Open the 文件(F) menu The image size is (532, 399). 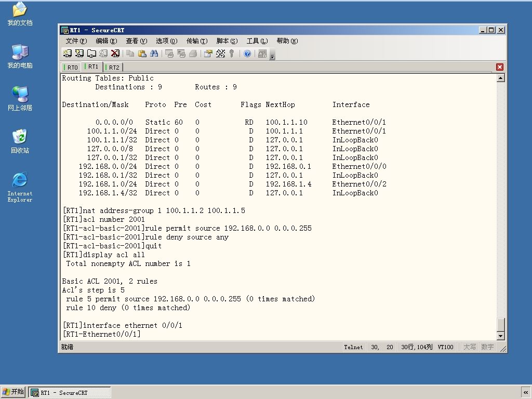point(76,41)
